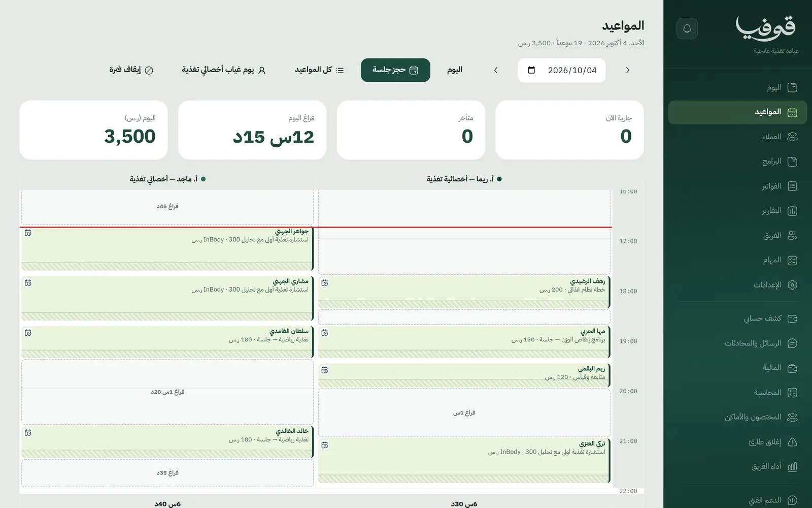812x508 pixels.
Task: Open التقارير in the sidebar
Action: (x=737, y=211)
